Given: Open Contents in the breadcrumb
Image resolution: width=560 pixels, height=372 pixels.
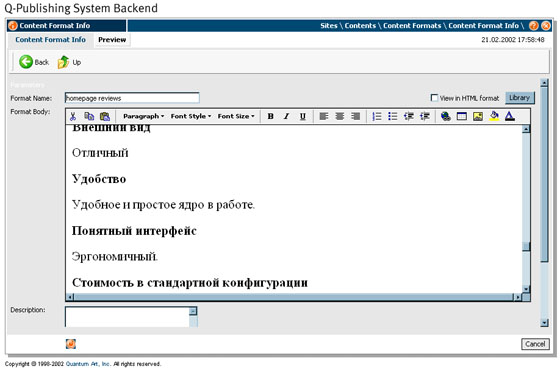Looking at the screenshot, I should click(360, 26).
